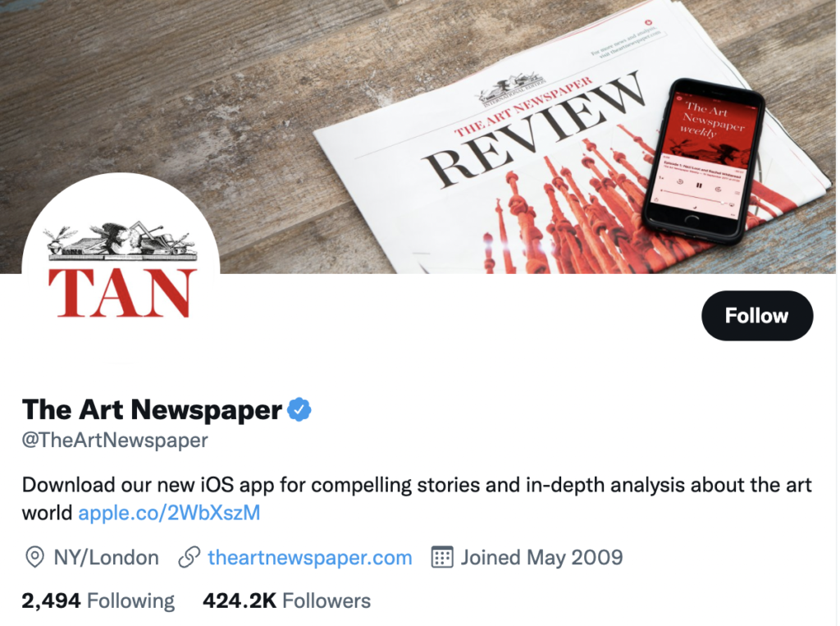Click the blue verified checkmark badge
Image resolution: width=840 pixels, height=626 pixels.
pos(299,410)
